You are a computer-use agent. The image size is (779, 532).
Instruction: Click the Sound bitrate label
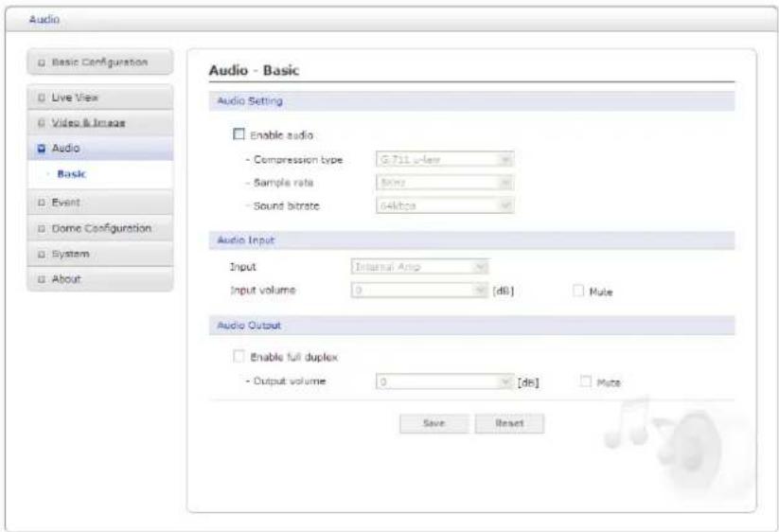(x=286, y=205)
